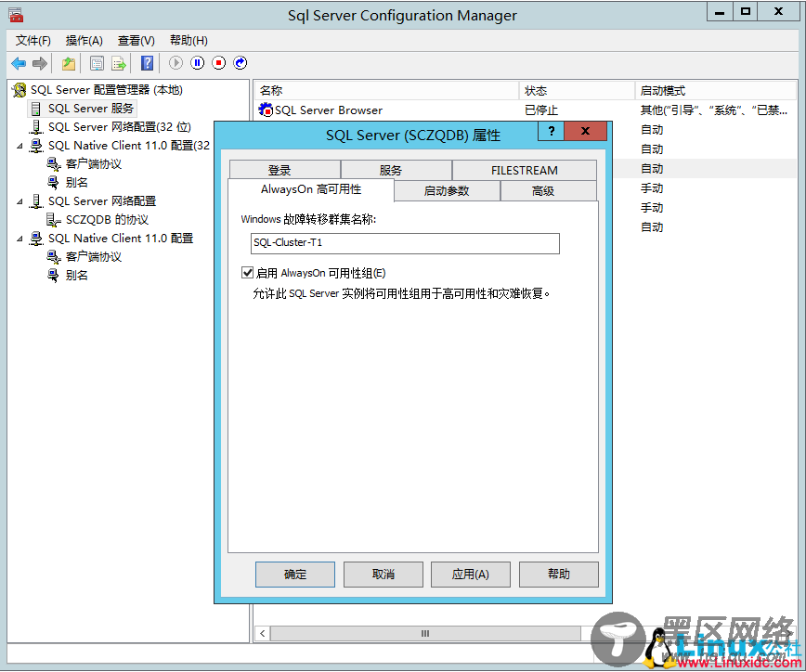Click the first 手动 start mode cell
806x672 pixels.
[652, 188]
